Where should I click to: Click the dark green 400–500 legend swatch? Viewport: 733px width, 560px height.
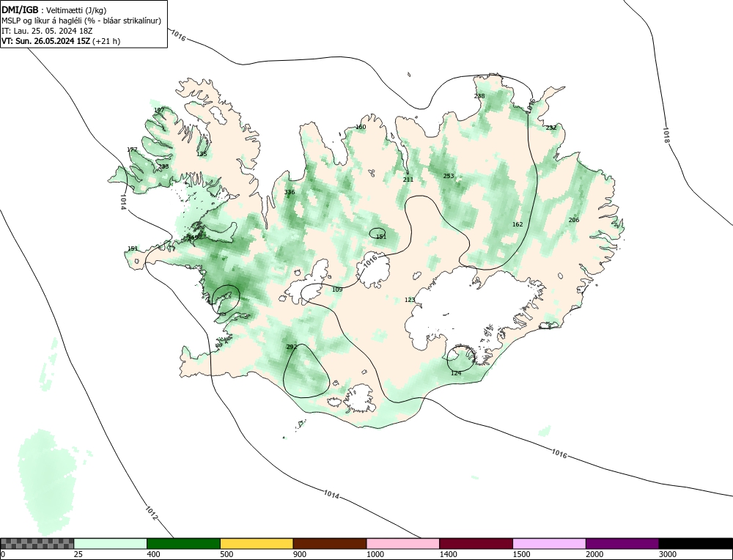(x=183, y=543)
